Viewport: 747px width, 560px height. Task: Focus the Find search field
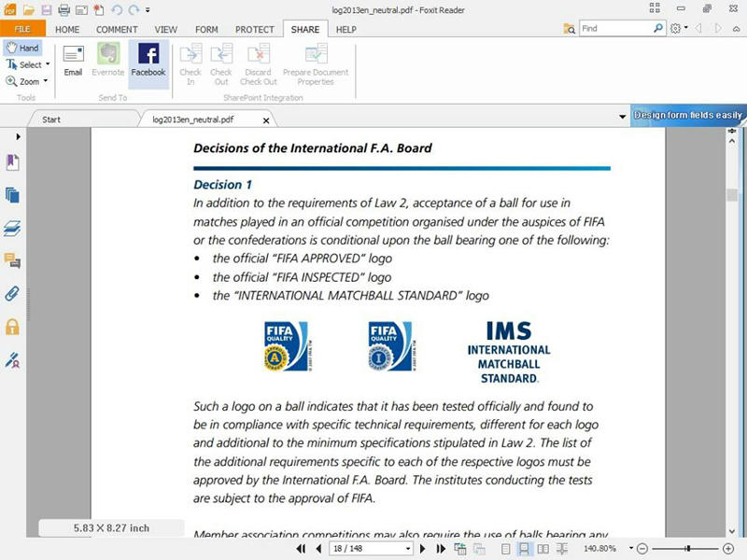(x=614, y=29)
